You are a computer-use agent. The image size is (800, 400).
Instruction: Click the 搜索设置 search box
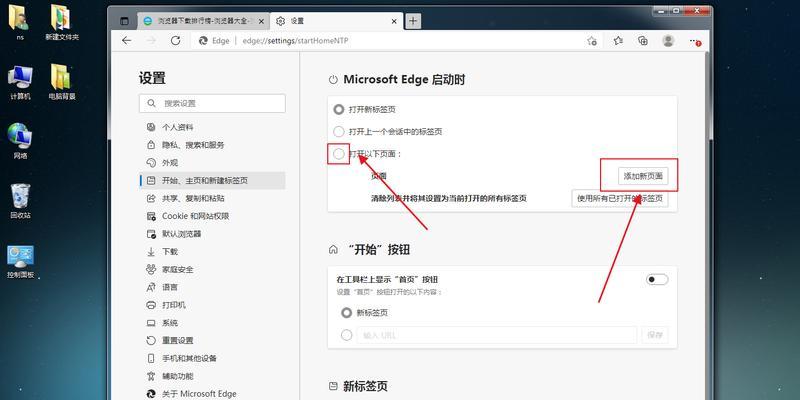coord(212,103)
